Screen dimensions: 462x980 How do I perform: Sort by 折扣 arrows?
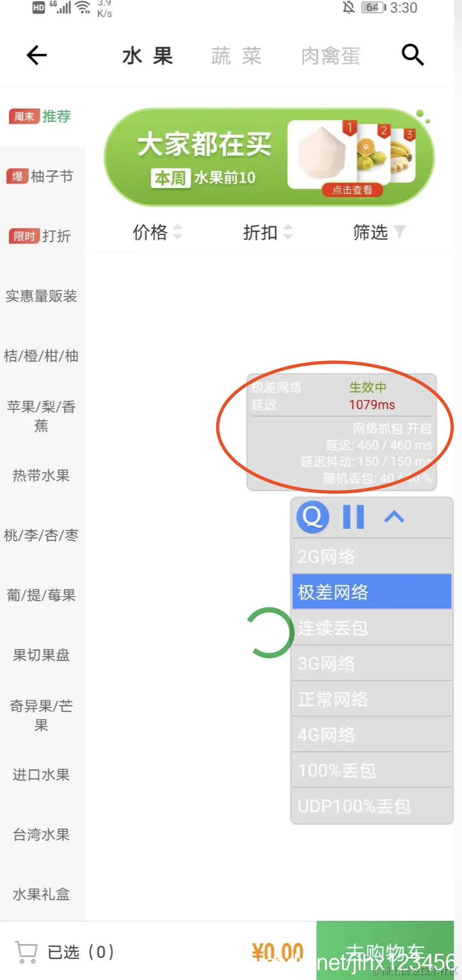pos(288,232)
